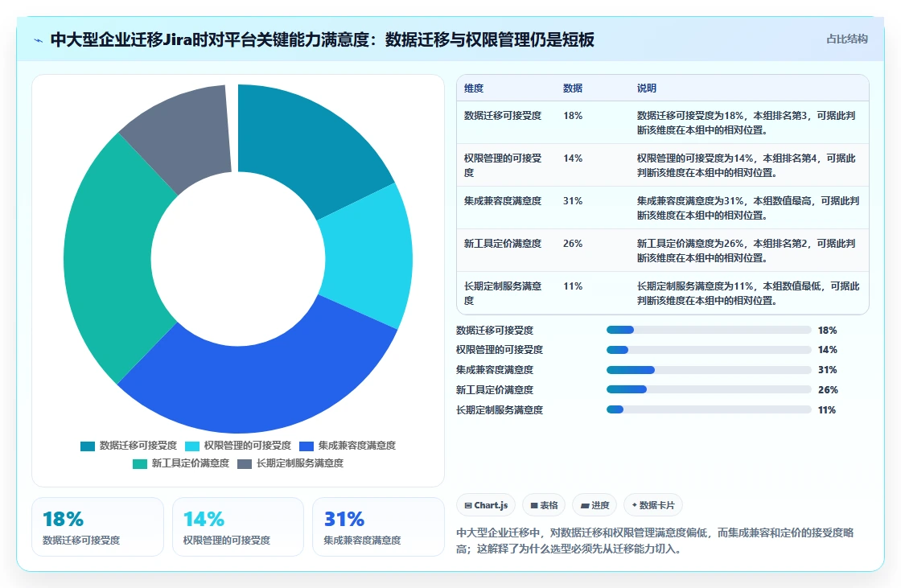Click the 维度 column header
Screen dimensions: 901x588
point(474,88)
